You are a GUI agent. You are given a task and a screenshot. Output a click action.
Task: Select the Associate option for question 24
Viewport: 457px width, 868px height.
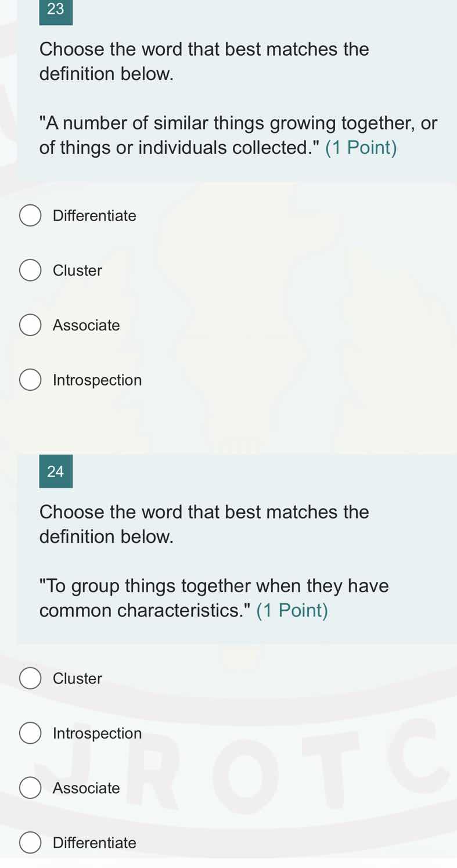[30, 787]
